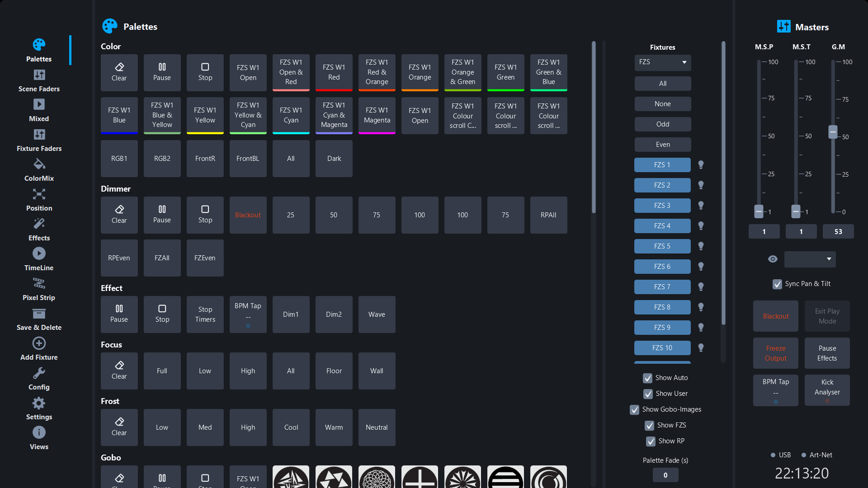Screen dimensions: 868x488
Task: Open the Position sidebar icon
Action: [x=39, y=194]
